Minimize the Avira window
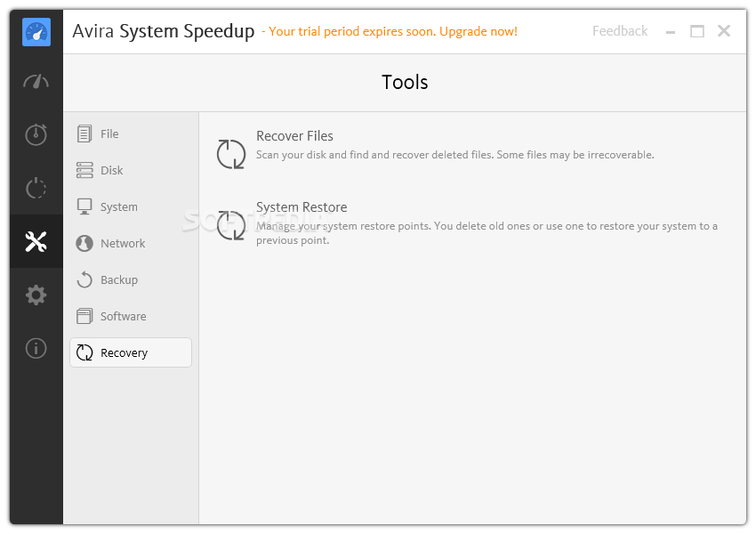This screenshot has height=534, width=756. click(671, 32)
